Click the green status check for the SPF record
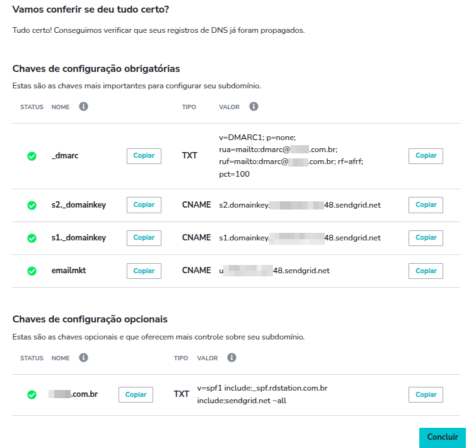Image resolution: width=476 pixels, height=448 pixels. click(x=32, y=394)
